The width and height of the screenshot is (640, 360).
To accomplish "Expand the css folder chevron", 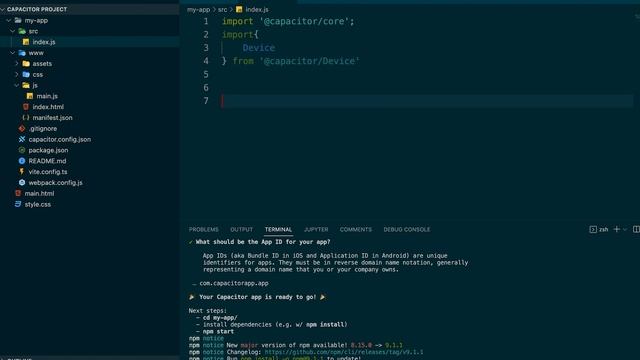I will tap(17, 74).
